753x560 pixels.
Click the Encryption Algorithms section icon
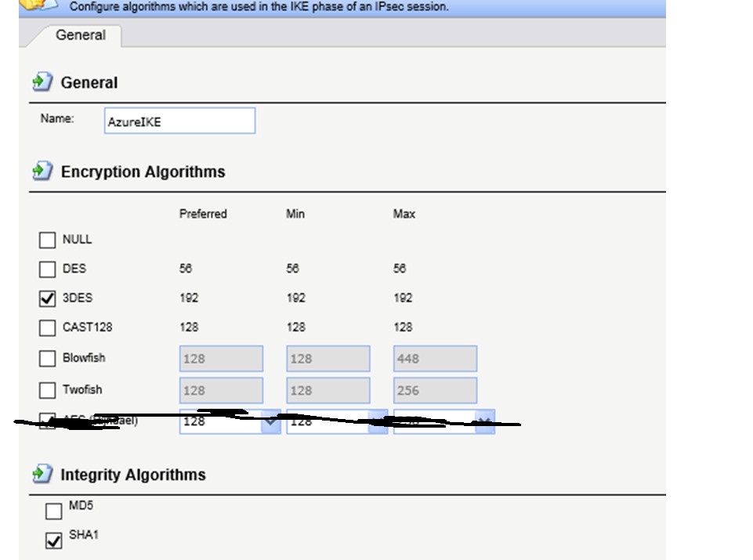42,172
